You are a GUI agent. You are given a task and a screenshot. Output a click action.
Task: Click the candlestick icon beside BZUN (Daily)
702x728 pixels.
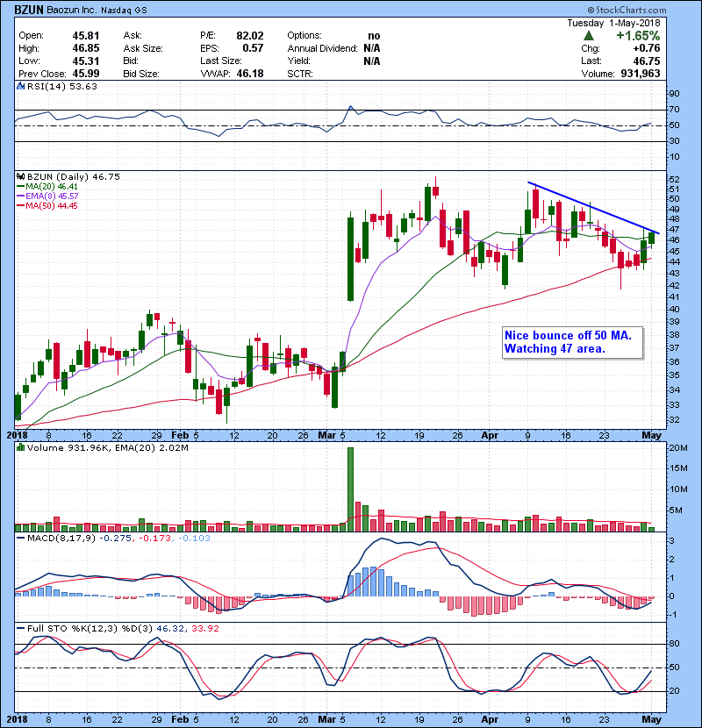(21, 176)
